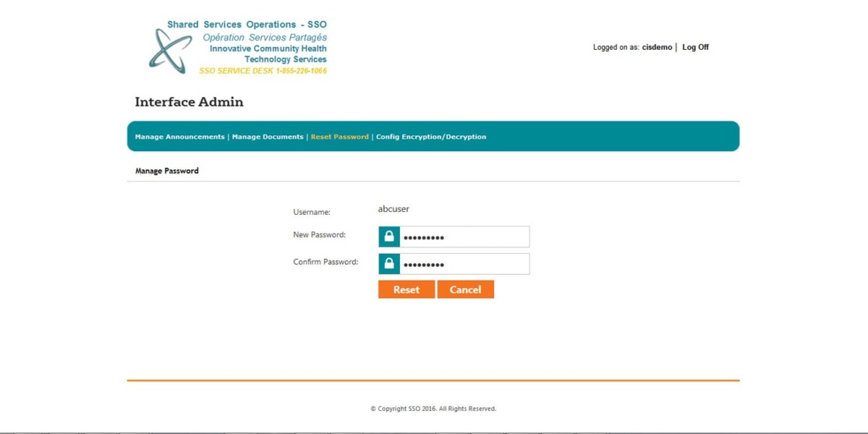Go to Manage Documents
Viewport: 868px width, 434px height.
click(268, 137)
